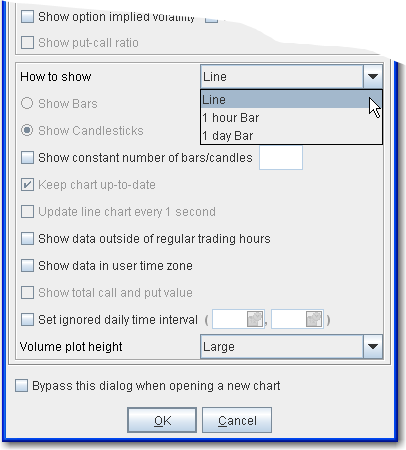Choose 1 day Bar option

coord(291,136)
